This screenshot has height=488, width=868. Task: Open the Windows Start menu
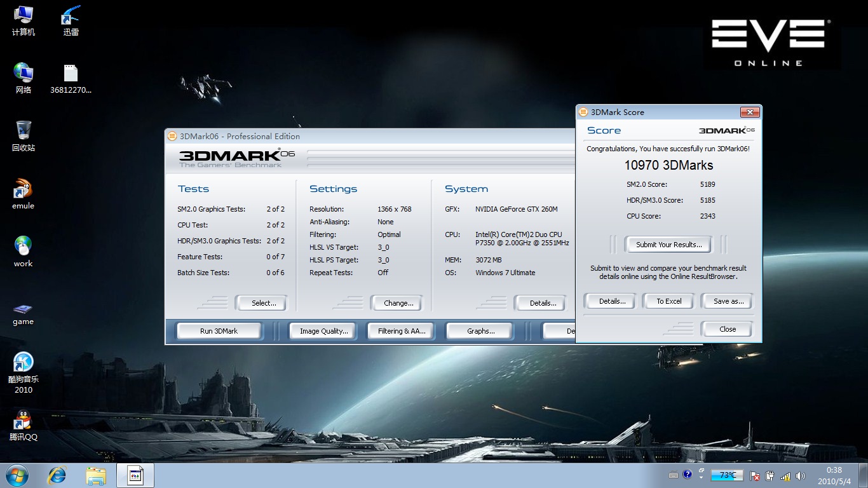pos(17,475)
